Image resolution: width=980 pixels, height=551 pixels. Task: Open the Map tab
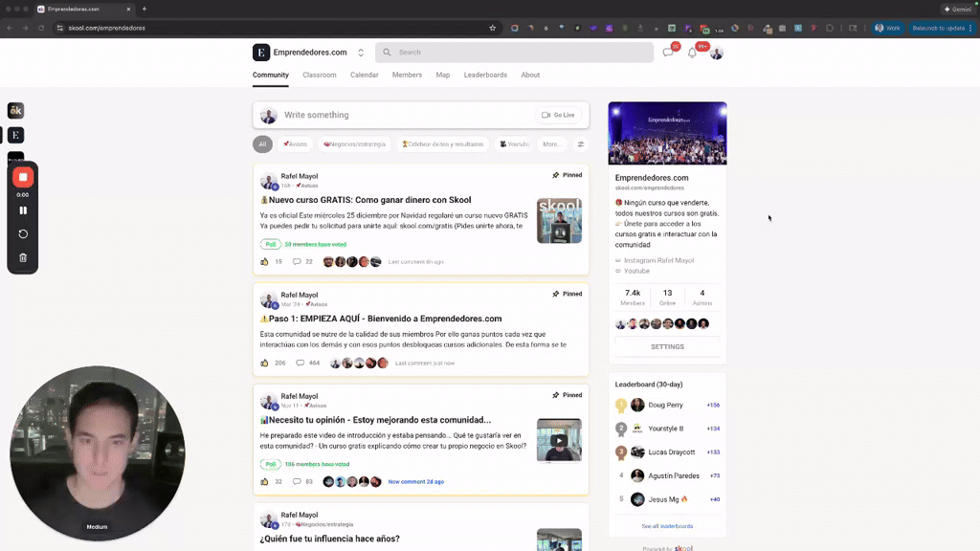442,75
